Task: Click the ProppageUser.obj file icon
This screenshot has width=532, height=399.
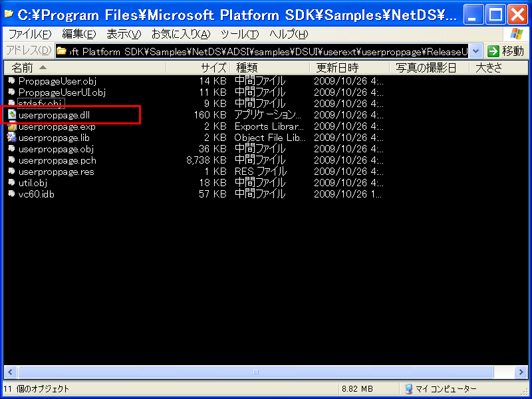Action: click(11, 80)
